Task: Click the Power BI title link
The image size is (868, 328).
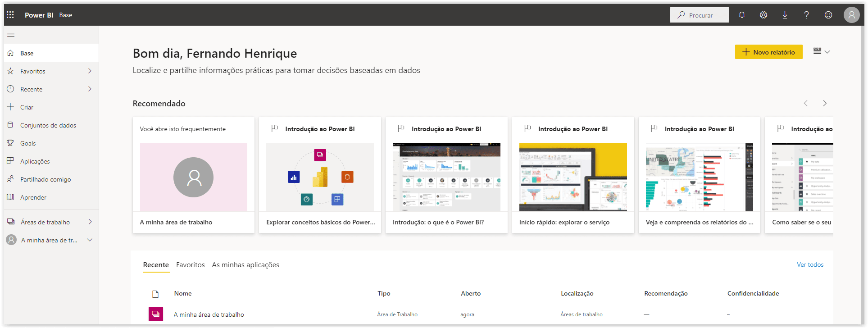Action: (x=39, y=15)
